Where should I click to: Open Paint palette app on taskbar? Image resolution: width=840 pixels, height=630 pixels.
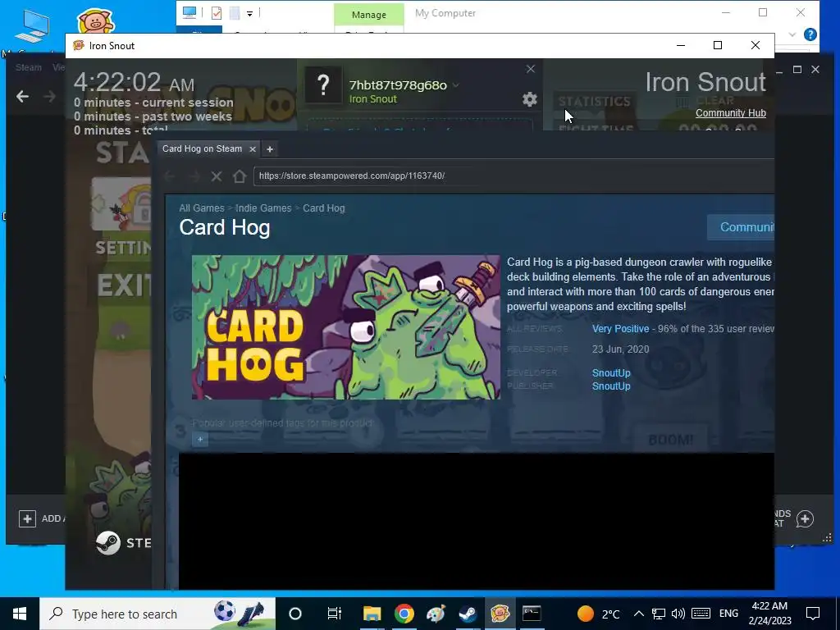436,614
